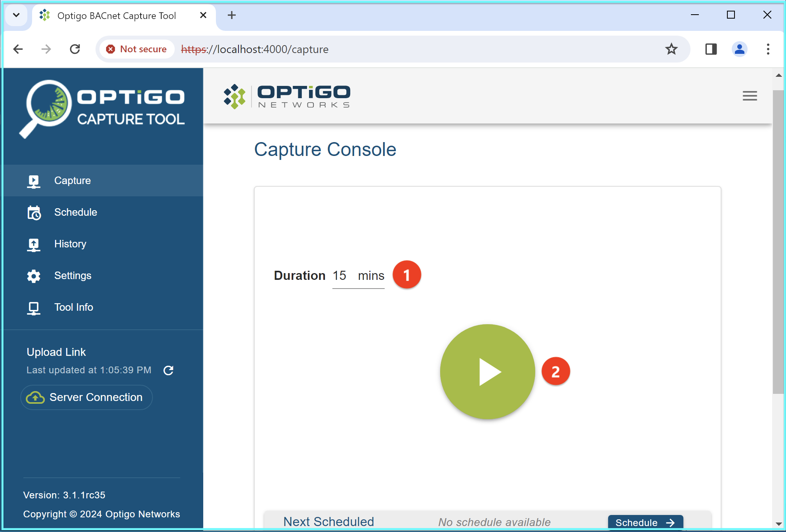786x532 pixels.
Task: Click the Next Scheduled label
Action: (328, 522)
